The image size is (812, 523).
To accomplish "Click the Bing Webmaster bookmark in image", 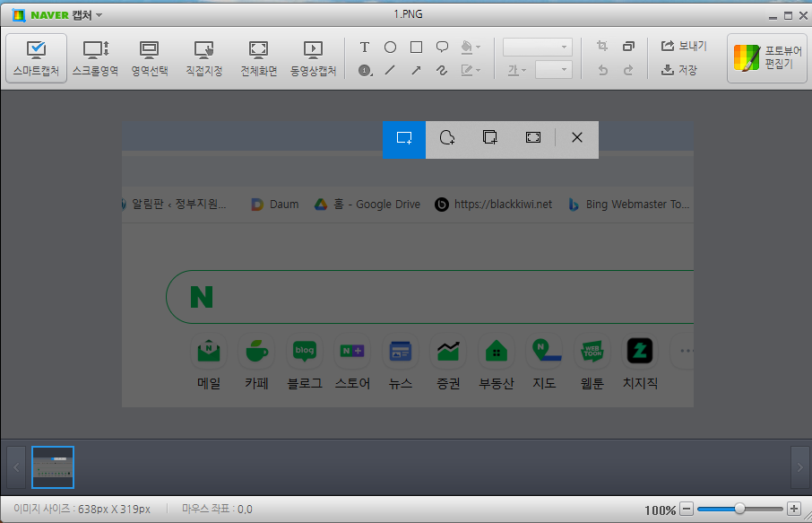I will [x=628, y=205].
